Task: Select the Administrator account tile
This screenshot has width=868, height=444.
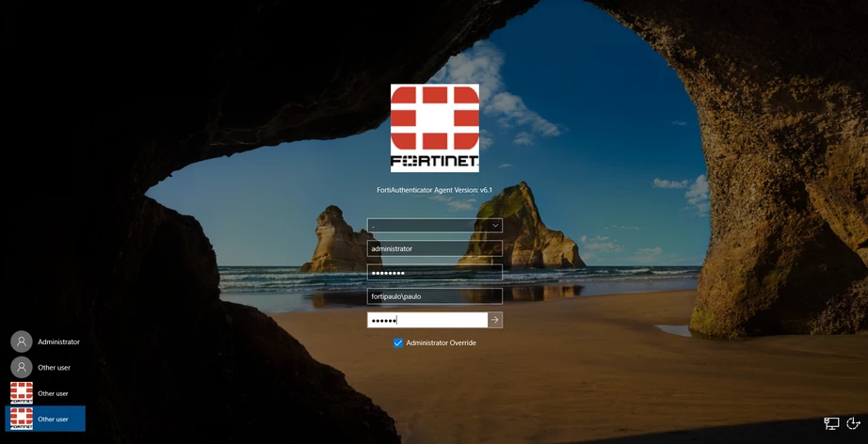Action: coord(45,341)
